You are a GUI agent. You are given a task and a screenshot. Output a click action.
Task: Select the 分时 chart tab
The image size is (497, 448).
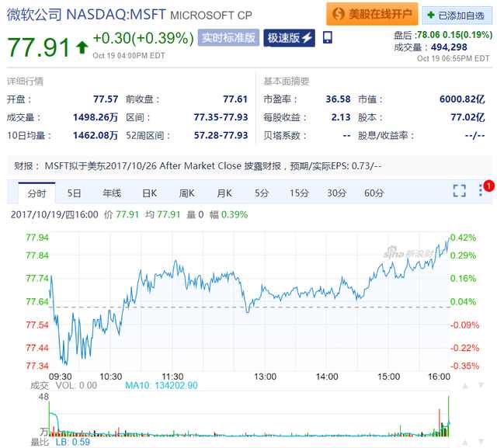[x=36, y=193]
